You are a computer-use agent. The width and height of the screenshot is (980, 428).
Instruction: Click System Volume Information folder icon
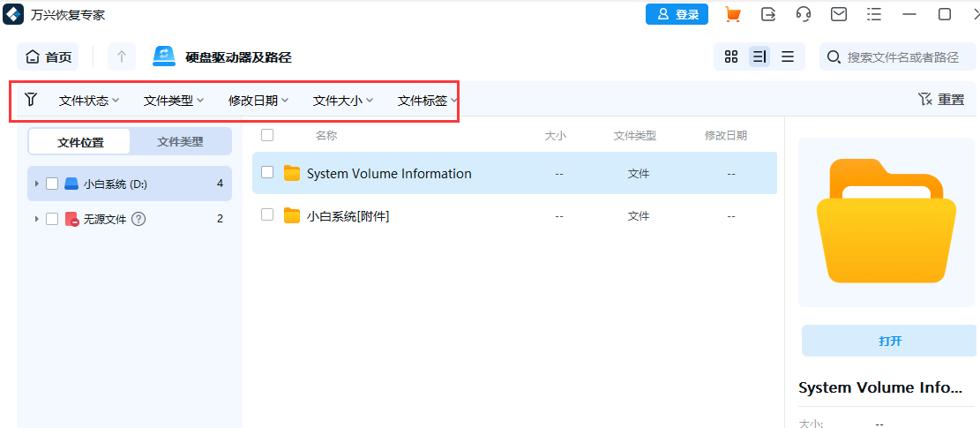pyautogui.click(x=292, y=173)
